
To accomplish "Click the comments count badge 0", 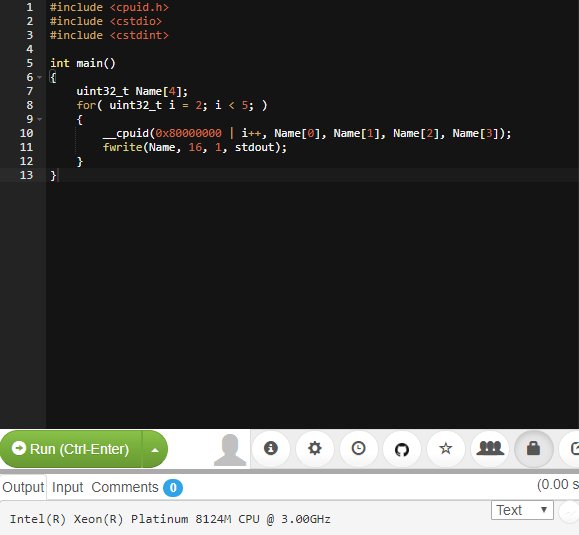I will point(173,488).
